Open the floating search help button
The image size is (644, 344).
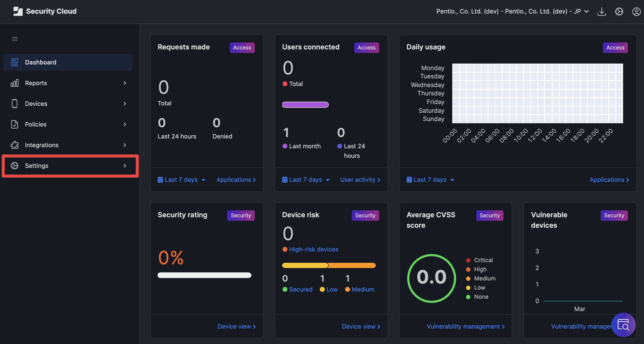coord(623,325)
